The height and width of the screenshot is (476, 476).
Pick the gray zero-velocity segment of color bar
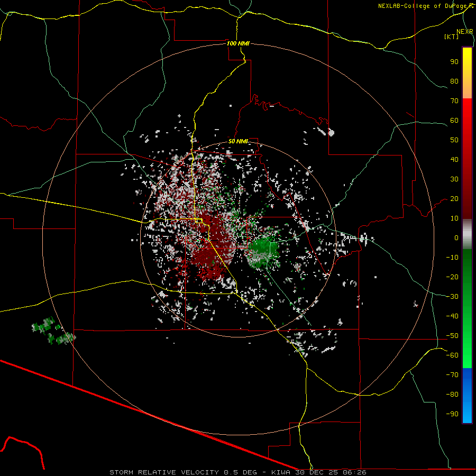pyautogui.click(x=467, y=234)
